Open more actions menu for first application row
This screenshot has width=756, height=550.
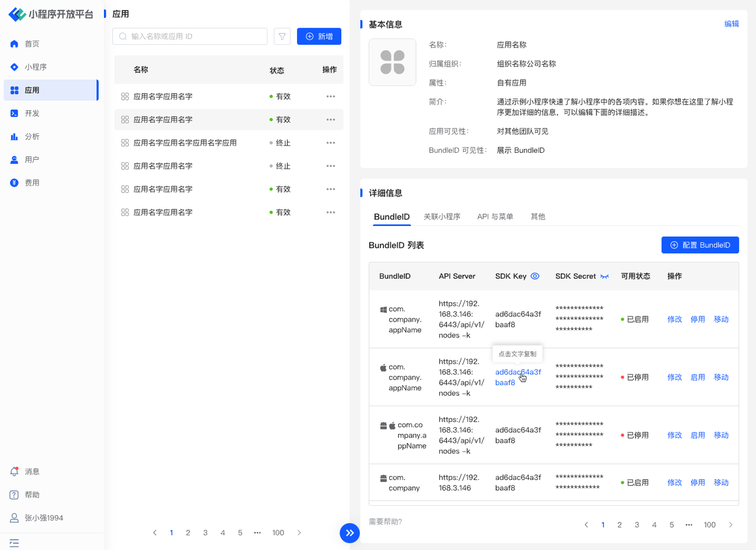point(330,96)
